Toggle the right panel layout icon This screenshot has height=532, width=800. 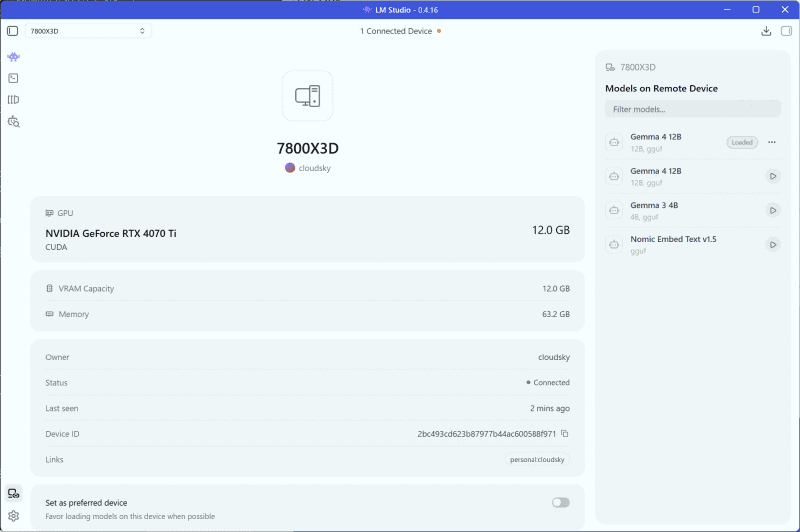click(x=786, y=31)
